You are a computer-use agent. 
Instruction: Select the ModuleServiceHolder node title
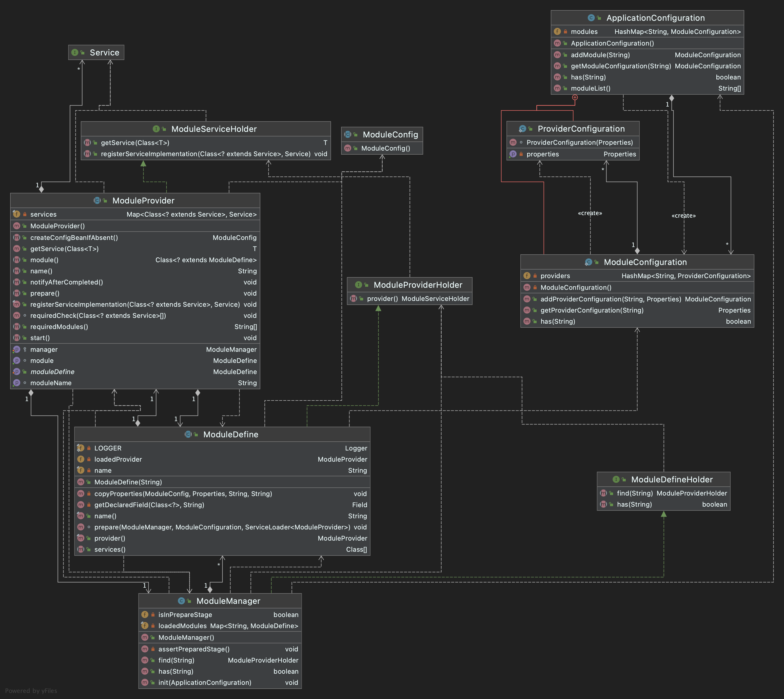coord(214,129)
